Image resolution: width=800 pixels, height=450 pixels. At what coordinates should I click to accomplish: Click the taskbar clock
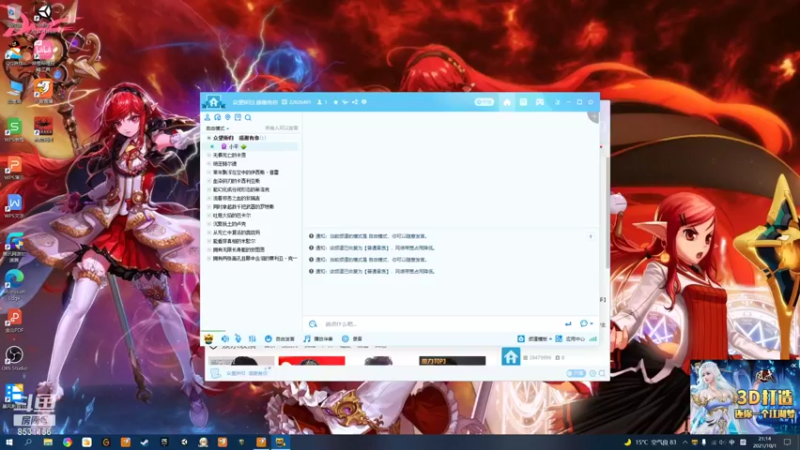pos(765,442)
